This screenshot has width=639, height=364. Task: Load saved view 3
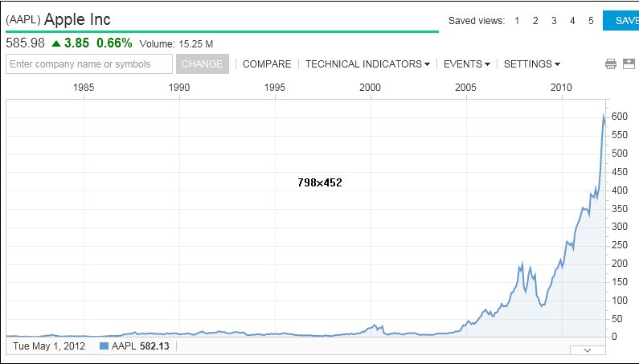pyautogui.click(x=554, y=21)
